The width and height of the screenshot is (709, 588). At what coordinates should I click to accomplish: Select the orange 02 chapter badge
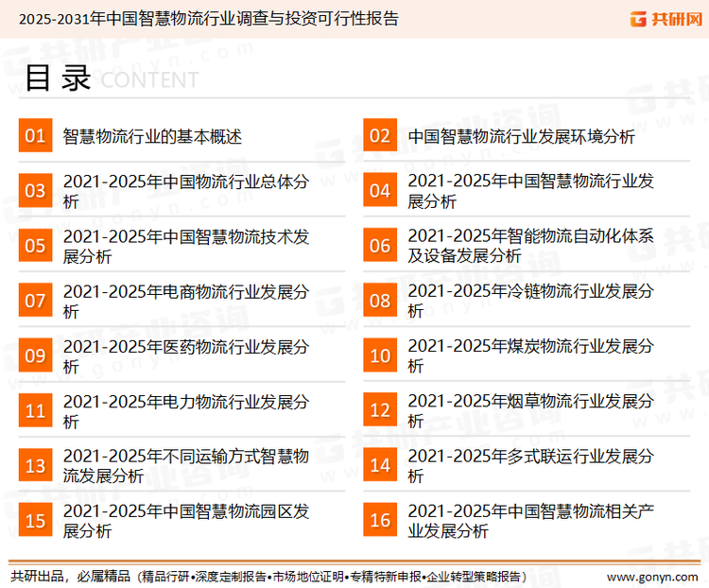(380, 135)
